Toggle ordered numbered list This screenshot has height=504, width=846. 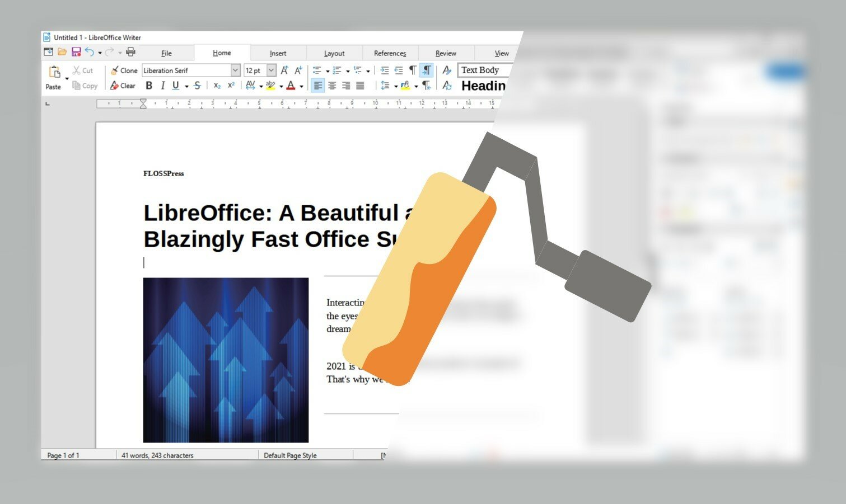(337, 70)
